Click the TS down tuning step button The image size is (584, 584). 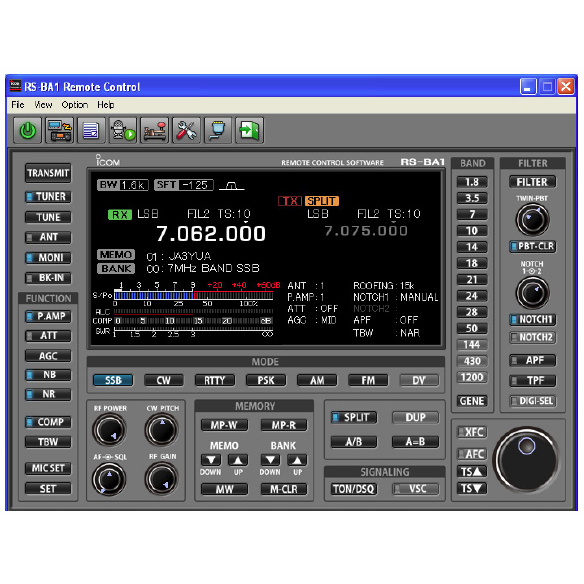point(472,488)
